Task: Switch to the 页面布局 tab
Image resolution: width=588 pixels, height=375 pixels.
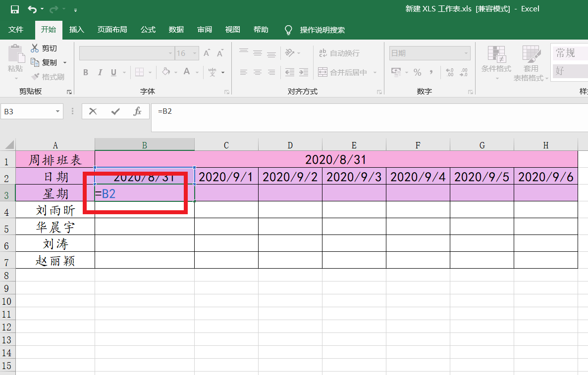Action: (x=112, y=30)
